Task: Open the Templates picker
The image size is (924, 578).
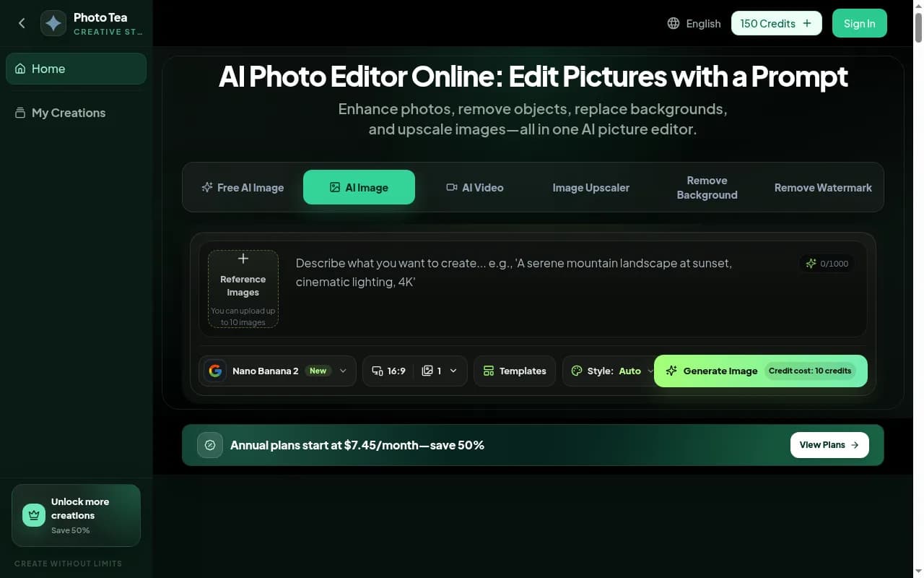Action: coord(515,371)
